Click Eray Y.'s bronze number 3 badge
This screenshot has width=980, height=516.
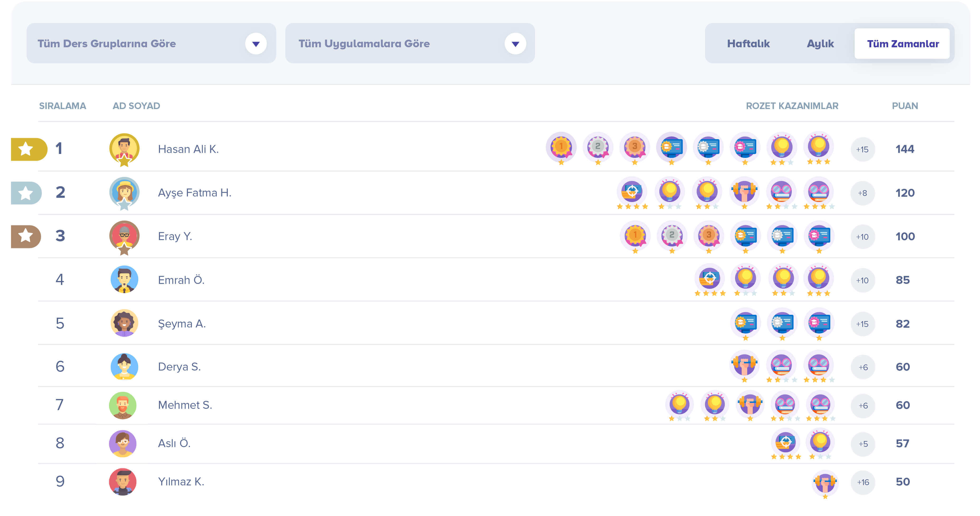pos(708,235)
